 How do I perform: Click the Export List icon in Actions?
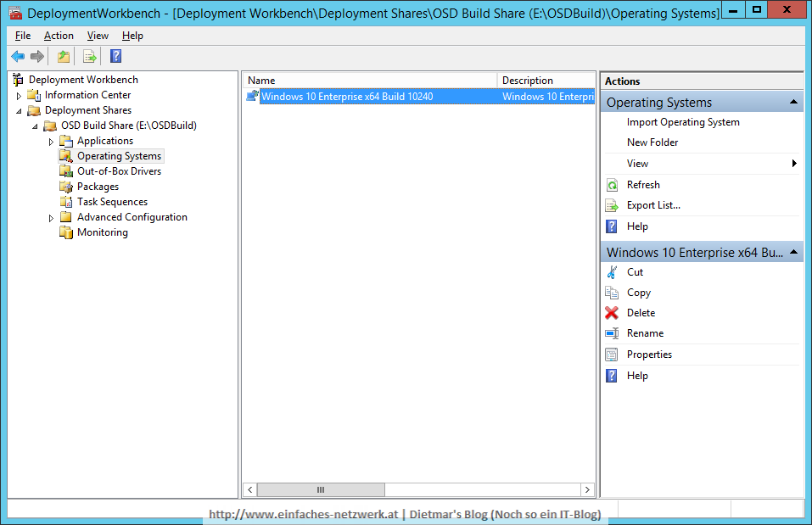612,205
